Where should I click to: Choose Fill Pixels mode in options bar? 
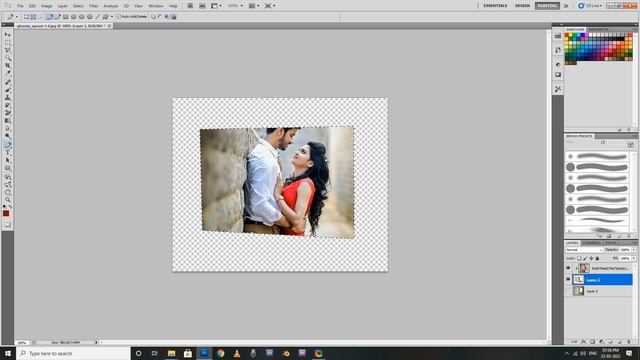[x=40, y=17]
